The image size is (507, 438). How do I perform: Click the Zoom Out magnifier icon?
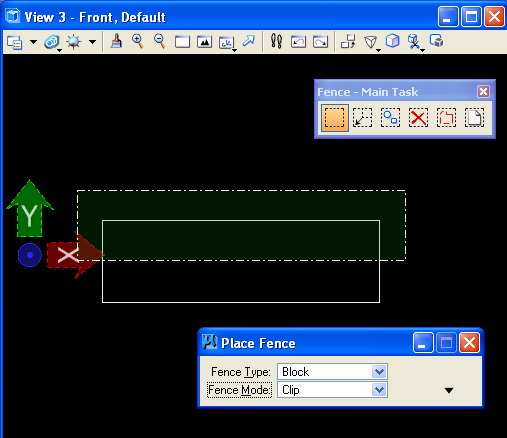tap(160, 42)
